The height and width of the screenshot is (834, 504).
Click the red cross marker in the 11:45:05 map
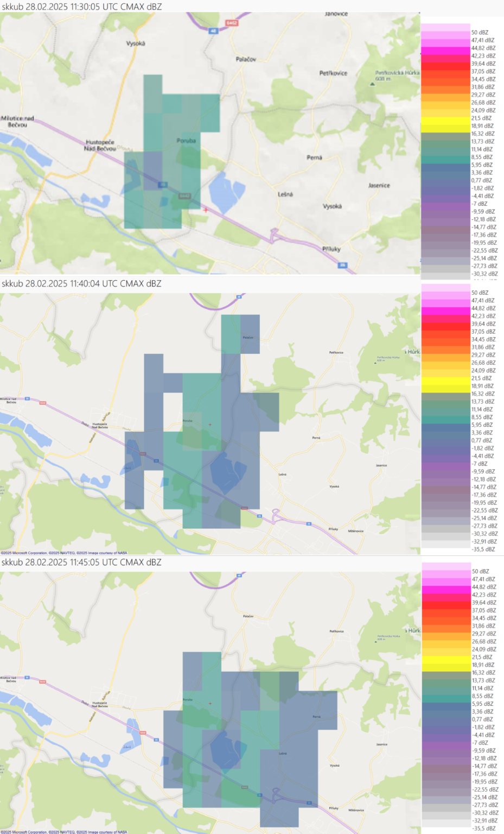click(x=210, y=703)
